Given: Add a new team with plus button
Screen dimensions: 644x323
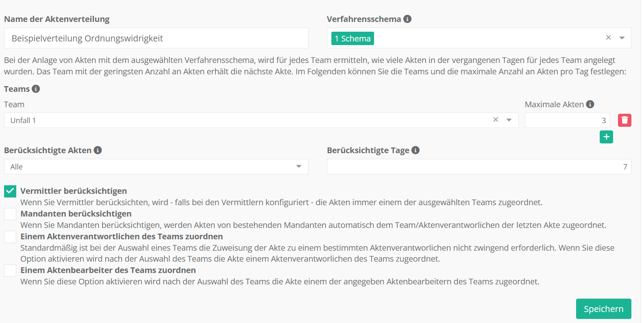Looking at the screenshot, I should [606, 137].
